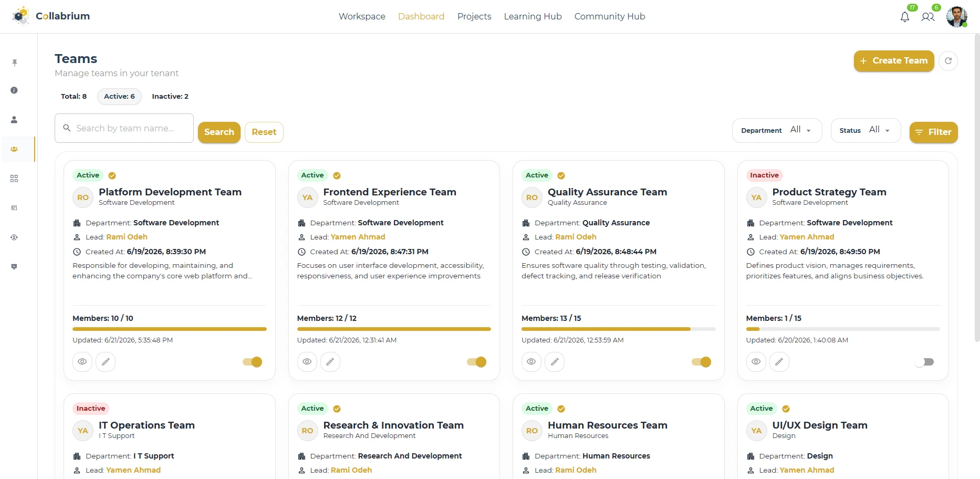Deactivate Quality Assurance Team toggle

click(x=702, y=362)
